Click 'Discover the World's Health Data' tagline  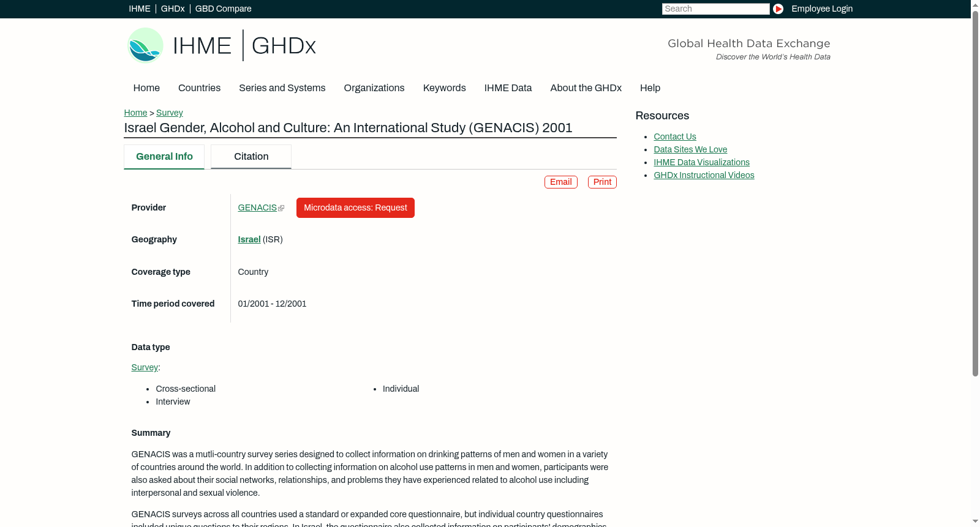(x=773, y=57)
